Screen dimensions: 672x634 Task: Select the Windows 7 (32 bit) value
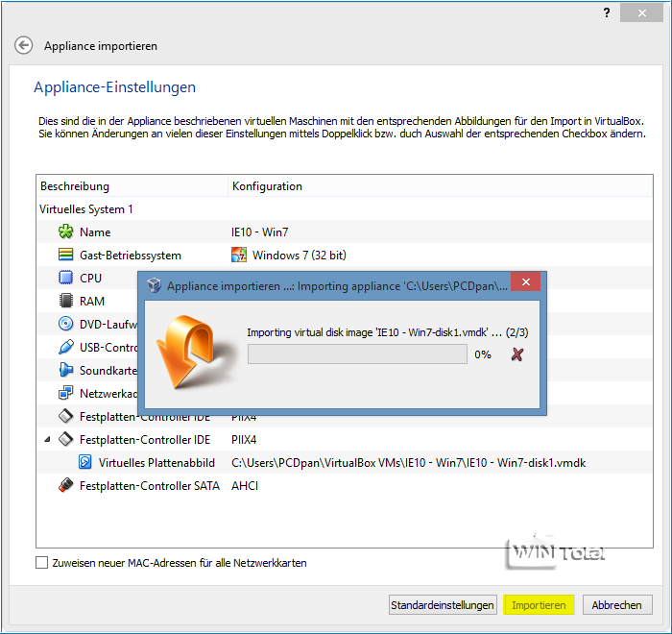click(x=300, y=256)
